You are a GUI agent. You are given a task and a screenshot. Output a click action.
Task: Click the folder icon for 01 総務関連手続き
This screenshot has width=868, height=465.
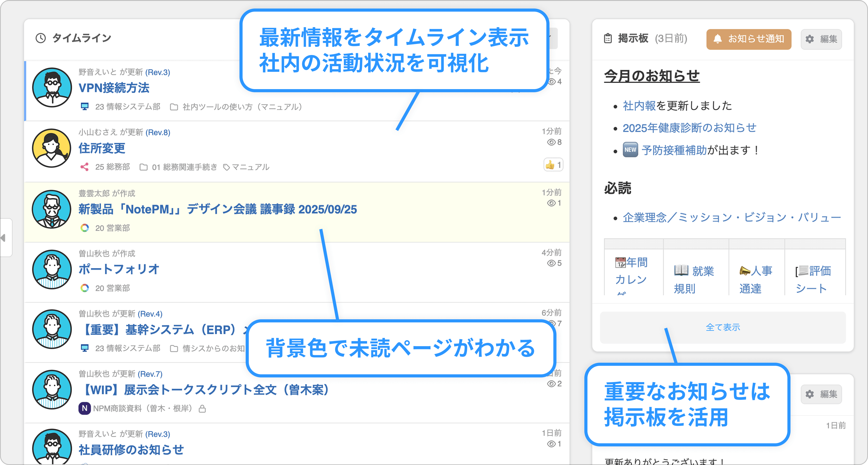(144, 167)
